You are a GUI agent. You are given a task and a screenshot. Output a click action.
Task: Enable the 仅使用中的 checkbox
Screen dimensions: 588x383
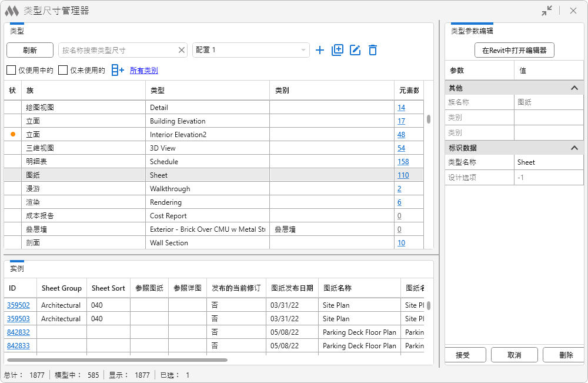tap(11, 71)
